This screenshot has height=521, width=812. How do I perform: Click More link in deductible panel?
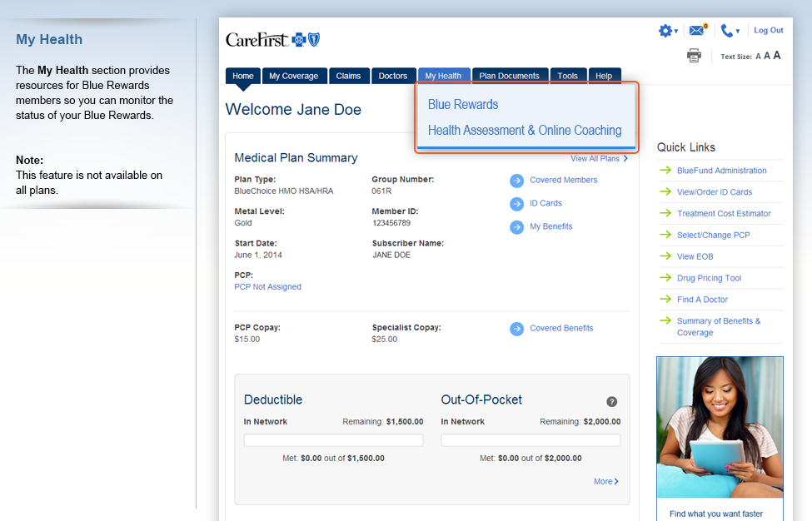pos(606,481)
